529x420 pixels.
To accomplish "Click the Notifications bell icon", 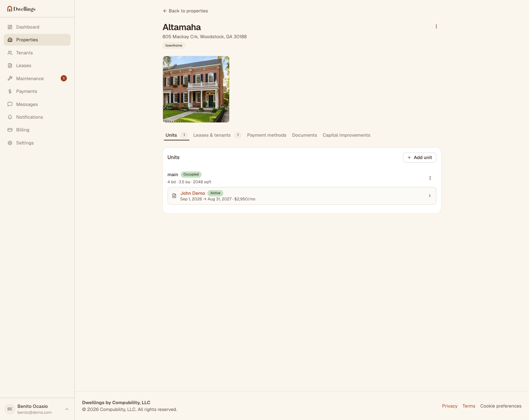I will coord(10,117).
